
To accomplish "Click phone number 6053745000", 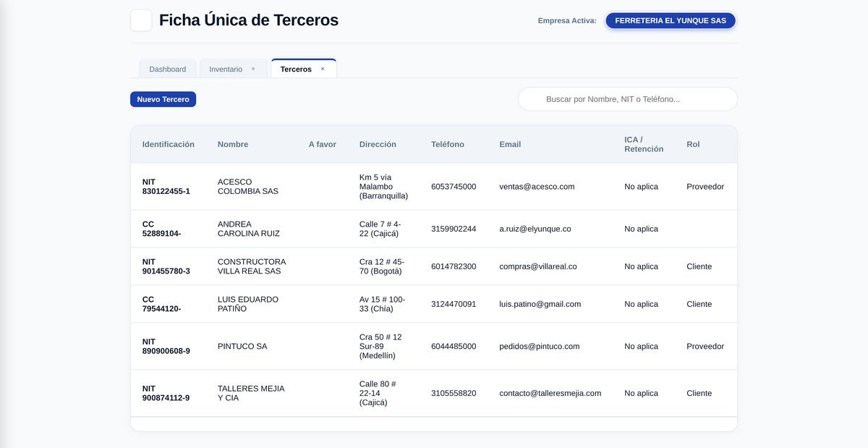I will (454, 187).
